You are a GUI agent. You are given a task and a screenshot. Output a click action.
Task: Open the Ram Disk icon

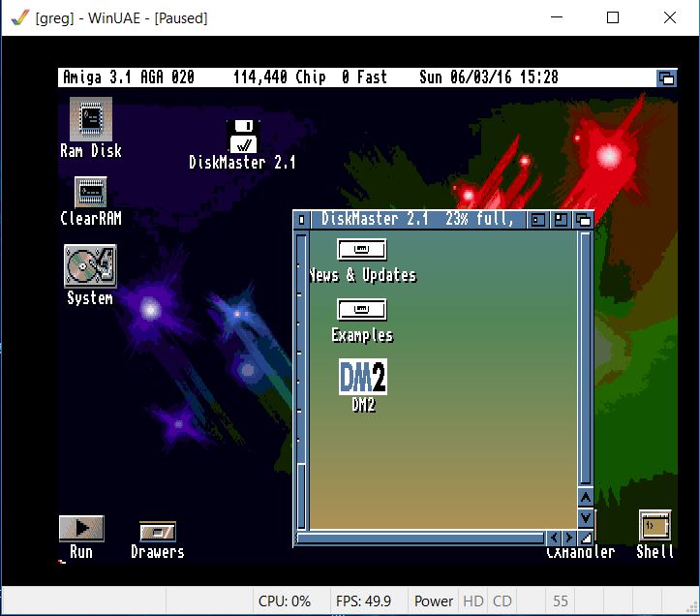coord(91,119)
